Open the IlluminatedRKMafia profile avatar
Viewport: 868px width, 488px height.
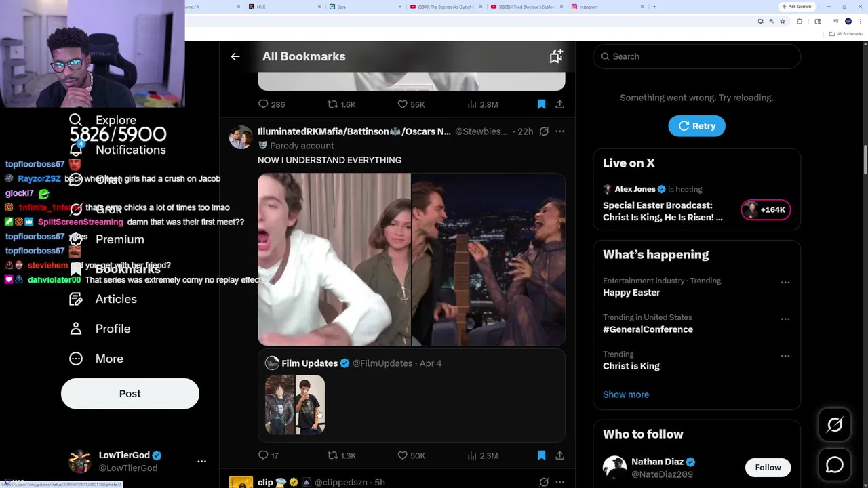[x=241, y=137]
